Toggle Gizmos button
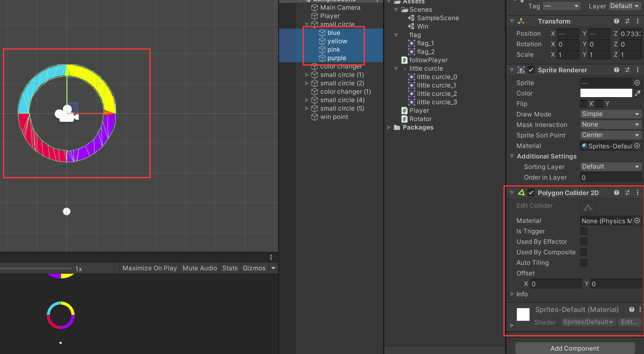The image size is (644, 354). click(x=254, y=268)
